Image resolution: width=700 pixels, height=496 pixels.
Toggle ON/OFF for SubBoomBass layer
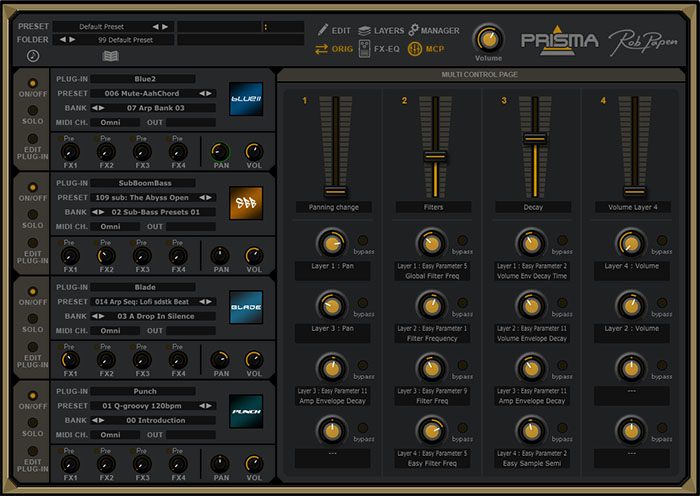[33, 187]
